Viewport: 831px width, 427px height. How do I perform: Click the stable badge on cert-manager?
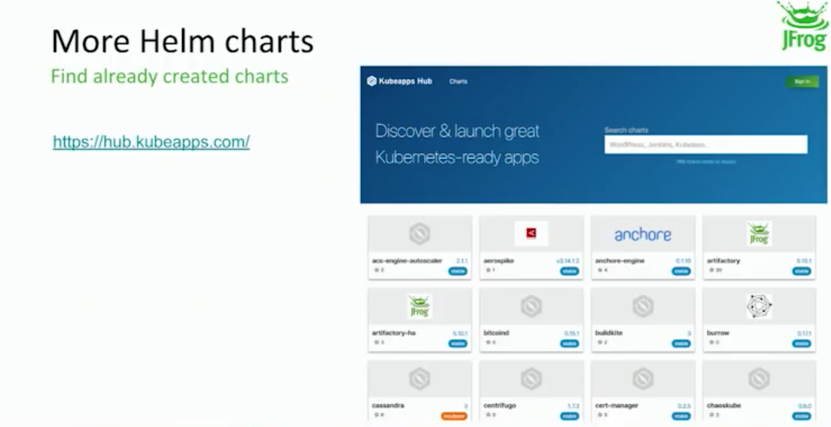click(682, 416)
